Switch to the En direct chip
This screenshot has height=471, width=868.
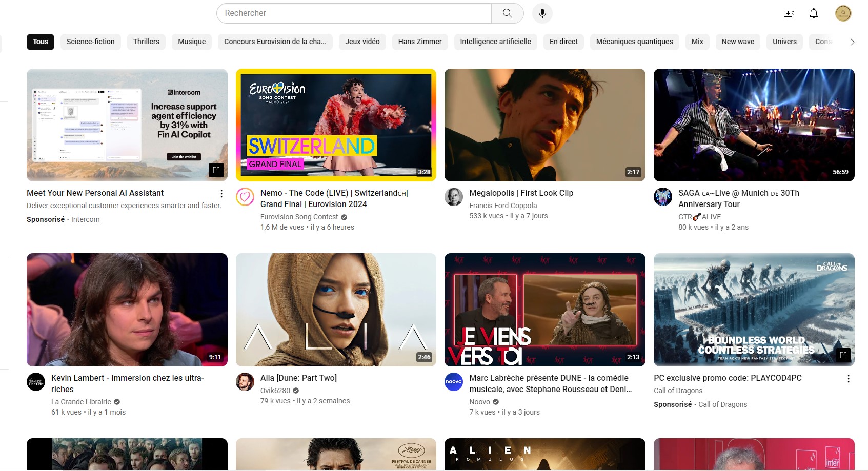point(563,42)
